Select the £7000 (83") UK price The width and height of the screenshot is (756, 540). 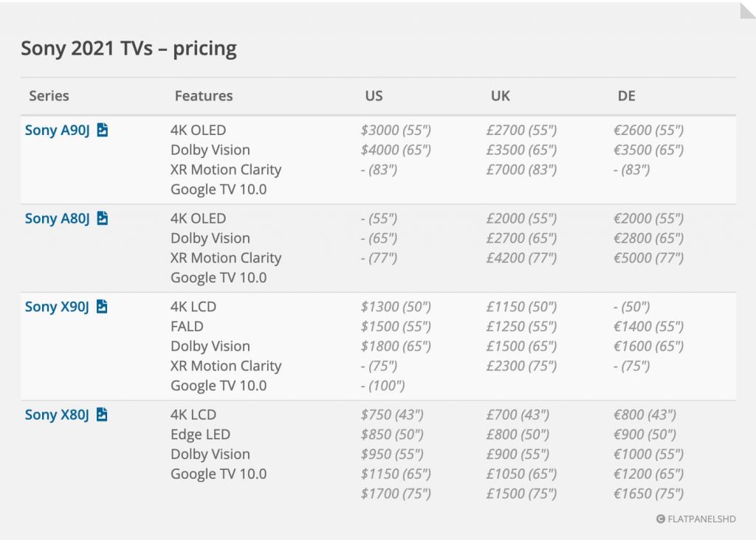tap(521, 170)
